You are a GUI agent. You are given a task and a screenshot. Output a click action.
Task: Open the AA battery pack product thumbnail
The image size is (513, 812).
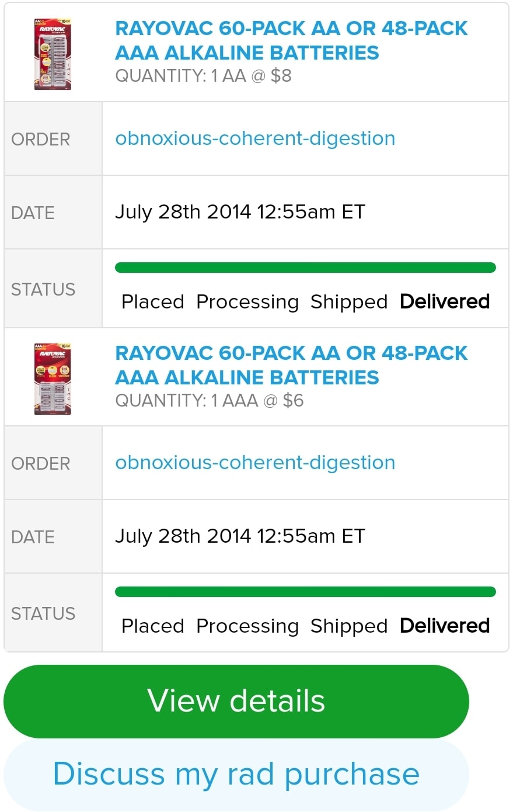point(53,54)
